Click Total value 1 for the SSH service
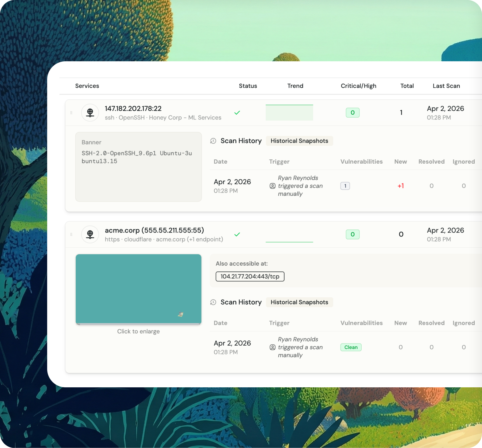Viewport: 482px width, 448px height. coord(401,113)
